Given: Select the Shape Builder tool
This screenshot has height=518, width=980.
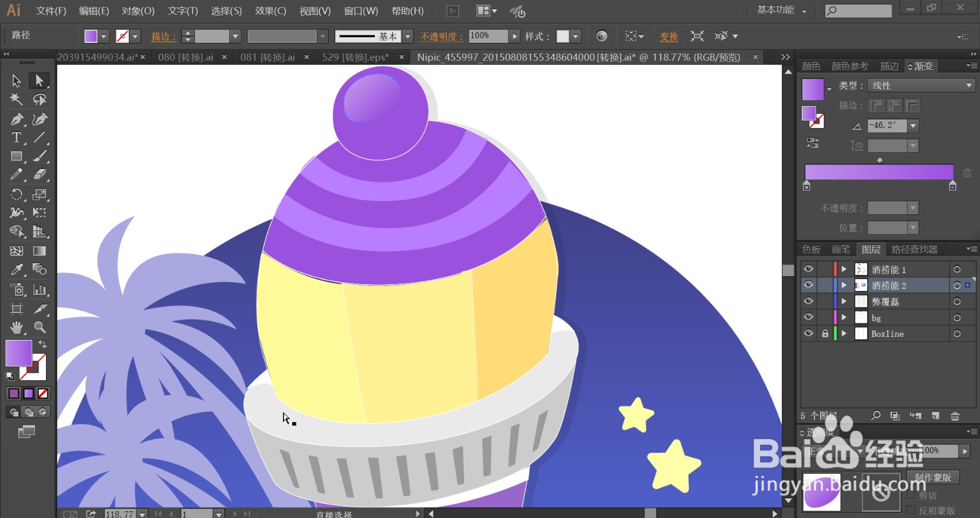Looking at the screenshot, I should (17, 231).
